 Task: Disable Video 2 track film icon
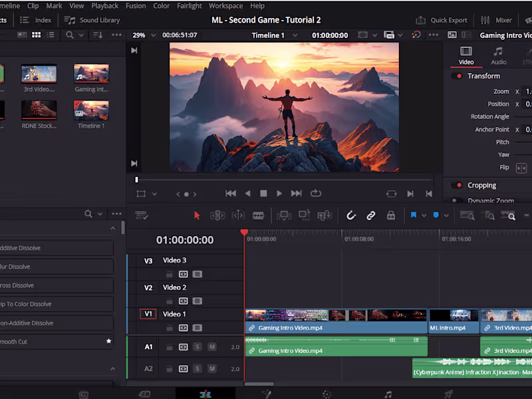197,301
